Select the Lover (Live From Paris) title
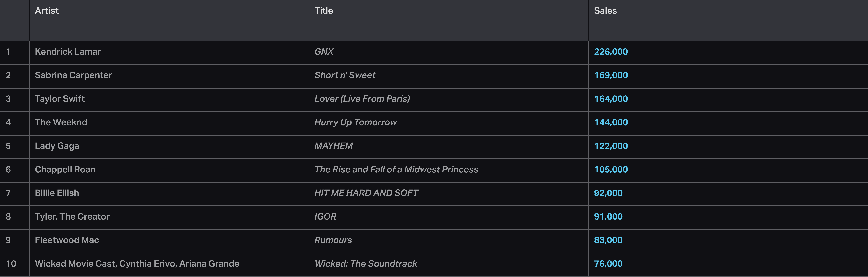The width and height of the screenshot is (868, 277). (x=362, y=99)
